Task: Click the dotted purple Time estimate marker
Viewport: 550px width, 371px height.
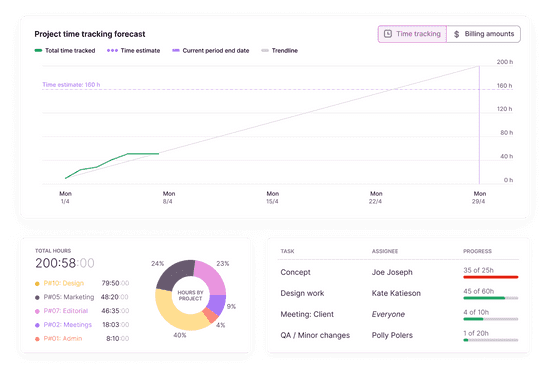Action: click(112, 50)
